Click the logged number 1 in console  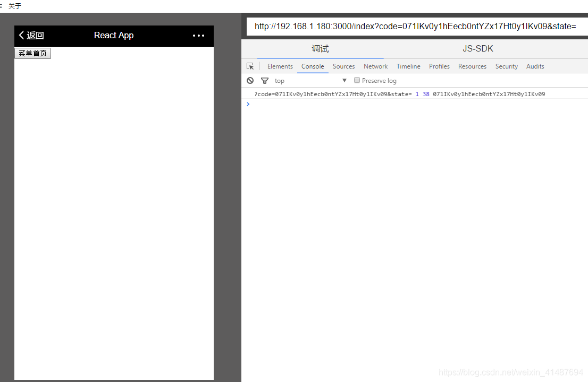417,94
